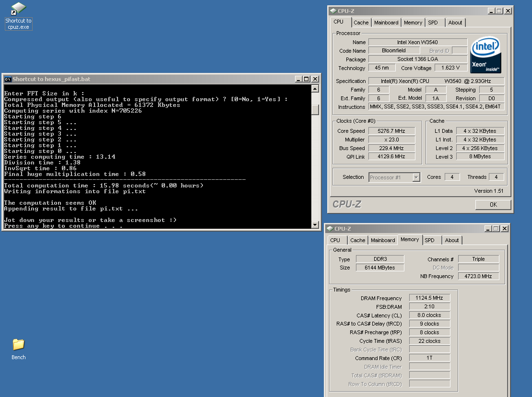
Task: Click the FSB:DRAM value 2:10
Action: 429,306
